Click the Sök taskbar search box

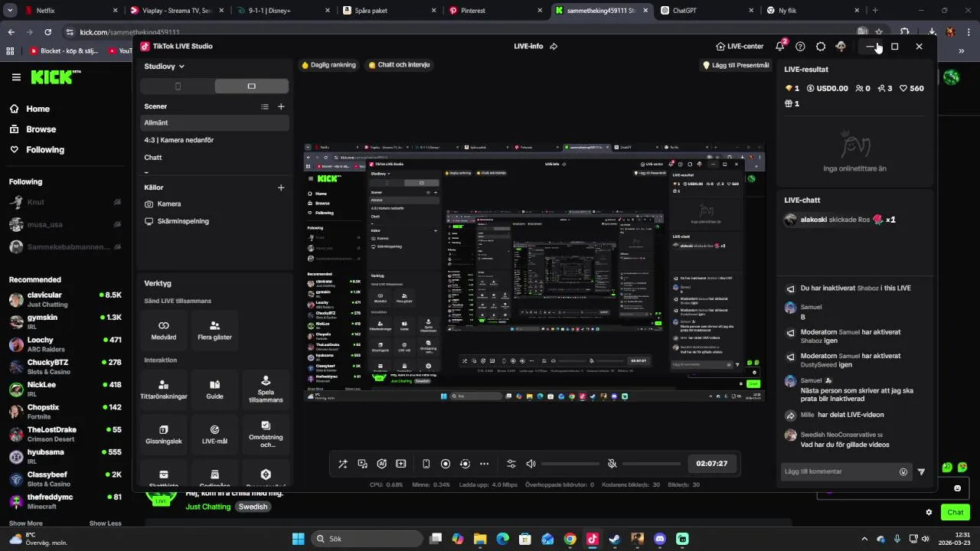click(x=367, y=539)
